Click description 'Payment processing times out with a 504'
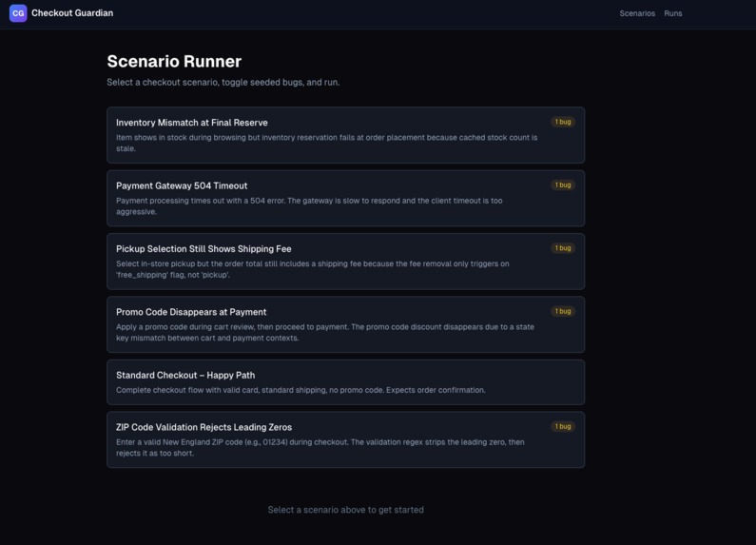The height and width of the screenshot is (545, 756). (309, 206)
